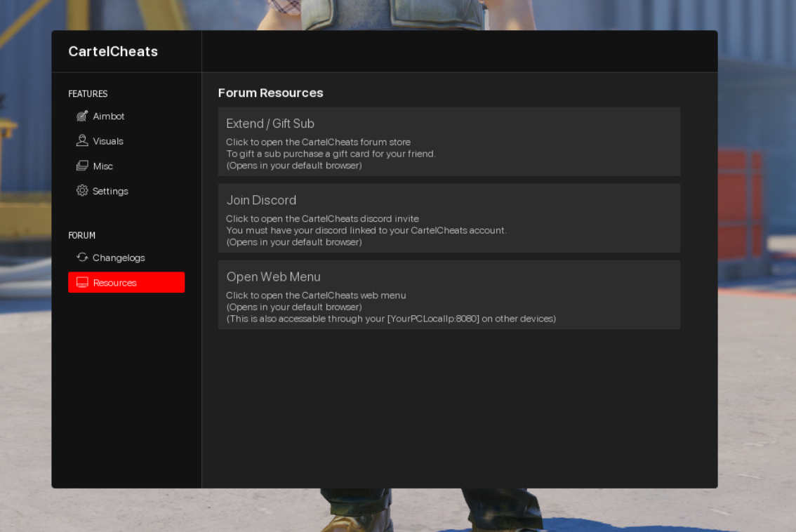Click the YourPCLocalIp:8080 line of text

pos(390,319)
